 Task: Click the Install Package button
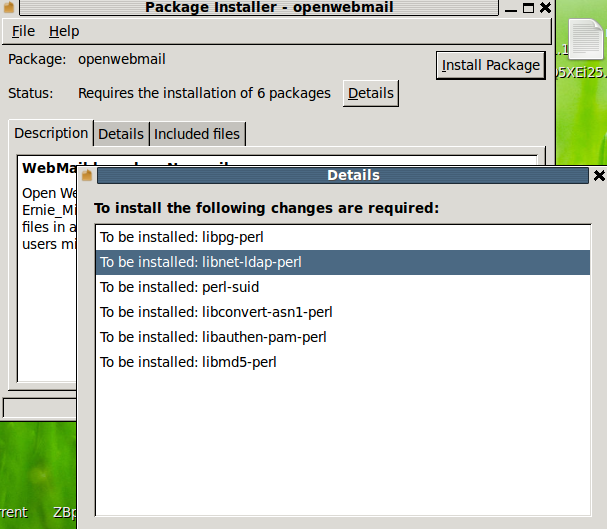coord(490,65)
